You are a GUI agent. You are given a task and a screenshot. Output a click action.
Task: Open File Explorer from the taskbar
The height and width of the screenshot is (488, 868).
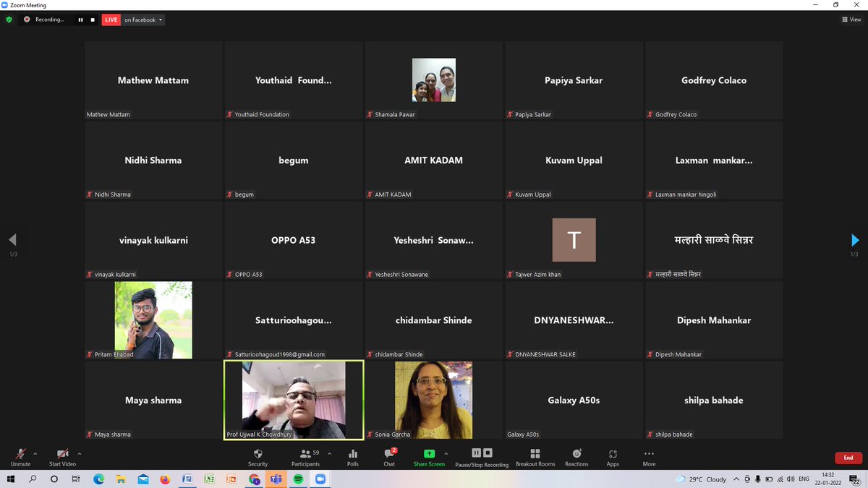point(121,479)
